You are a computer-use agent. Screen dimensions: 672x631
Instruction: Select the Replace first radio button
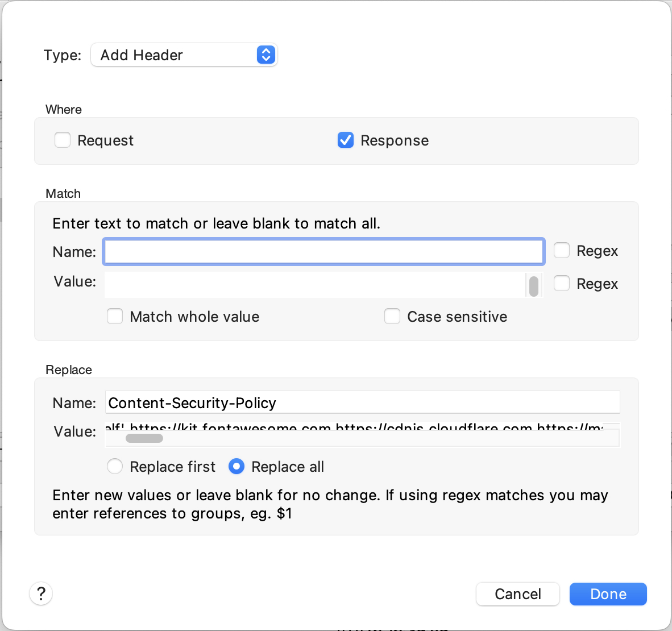point(115,466)
